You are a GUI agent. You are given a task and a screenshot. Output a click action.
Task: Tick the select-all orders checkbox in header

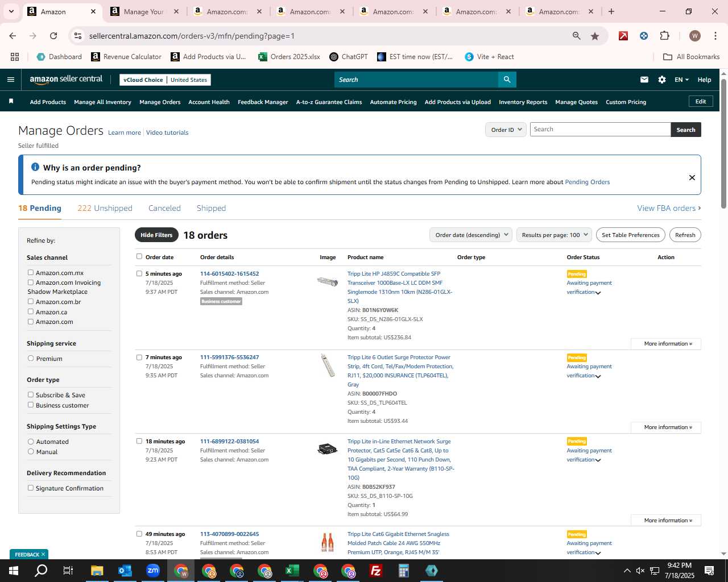click(x=139, y=256)
